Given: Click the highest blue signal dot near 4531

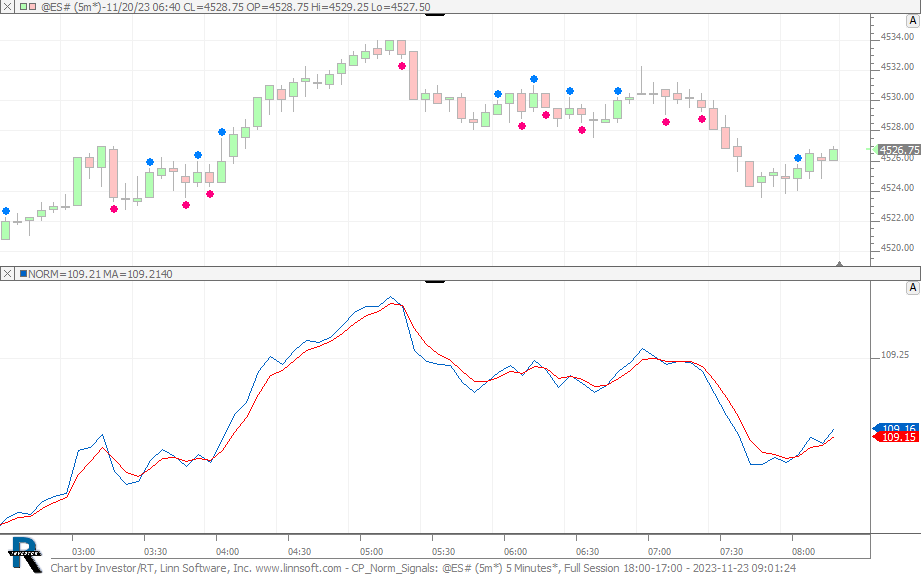Looking at the screenshot, I should tap(534, 79).
